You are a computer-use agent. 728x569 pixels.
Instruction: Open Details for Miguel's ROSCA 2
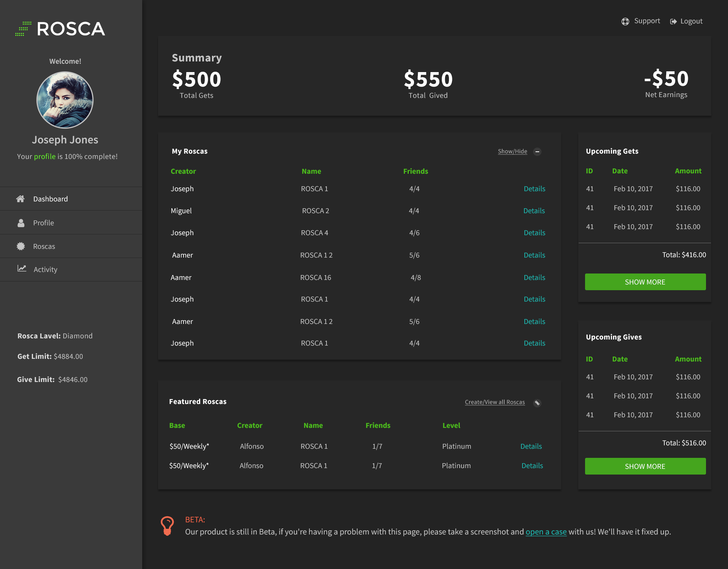tap(534, 211)
